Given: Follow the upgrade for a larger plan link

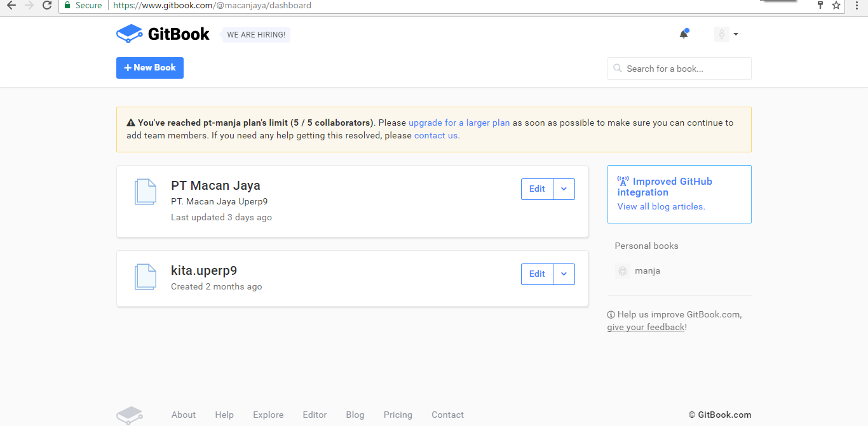Looking at the screenshot, I should coord(459,123).
